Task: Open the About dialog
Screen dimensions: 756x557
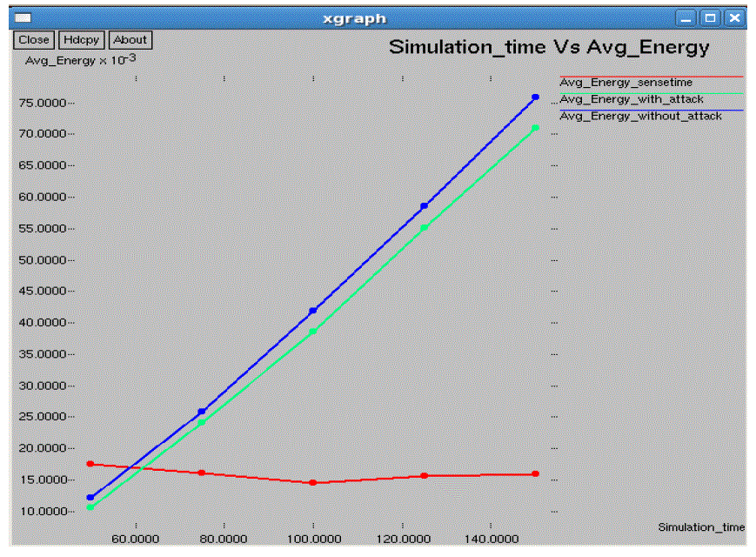Action: point(130,40)
